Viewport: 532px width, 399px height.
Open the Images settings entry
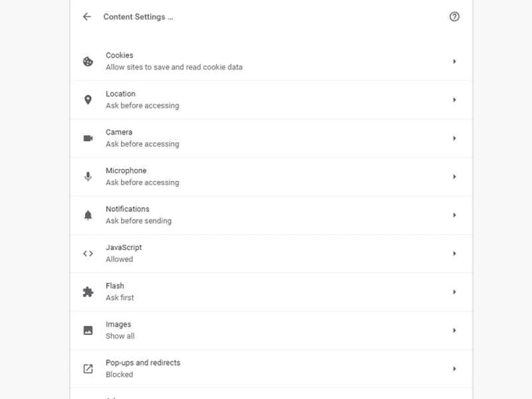point(455,330)
